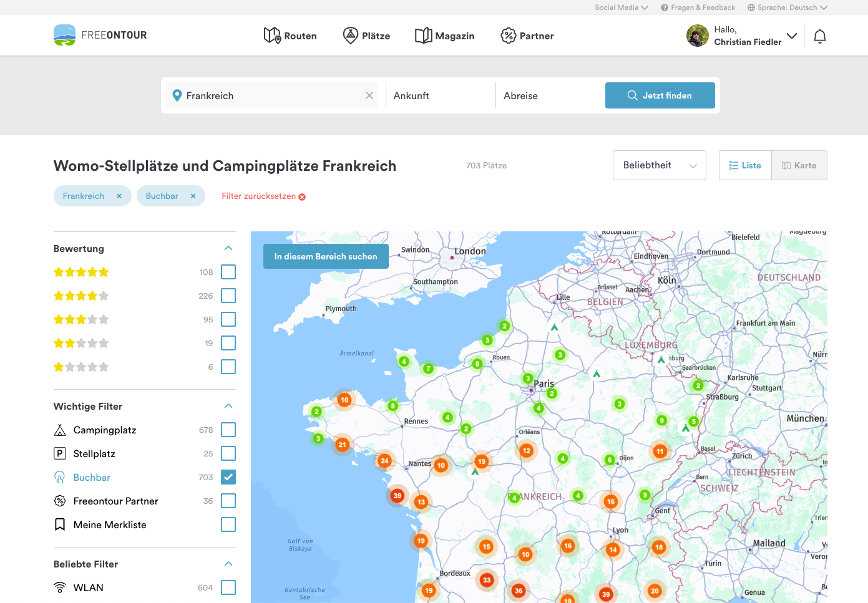This screenshot has width=868, height=603.
Task: Open green cluster 8 near Rouen
Action: pos(477,364)
